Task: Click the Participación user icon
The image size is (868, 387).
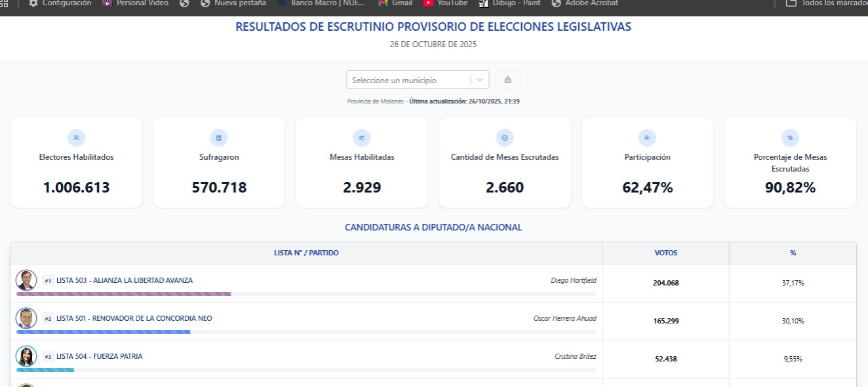Action: tap(647, 138)
